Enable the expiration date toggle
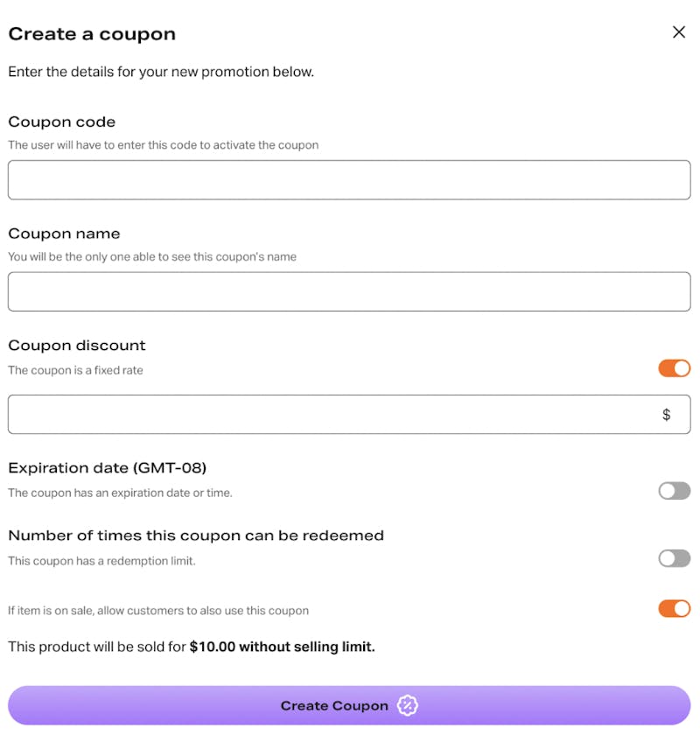This screenshot has width=700, height=756. (675, 491)
